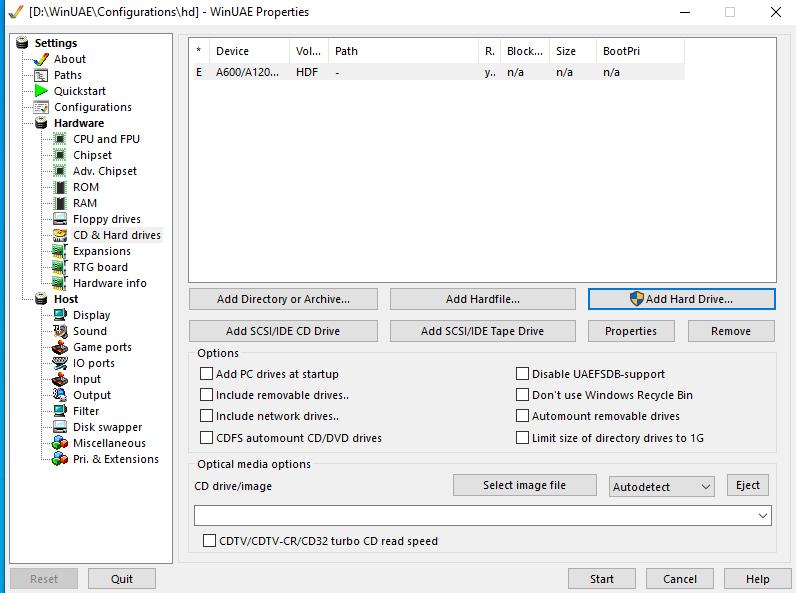Click the Output icon in the Host list
This screenshot has height=593, width=796.
click(x=60, y=395)
